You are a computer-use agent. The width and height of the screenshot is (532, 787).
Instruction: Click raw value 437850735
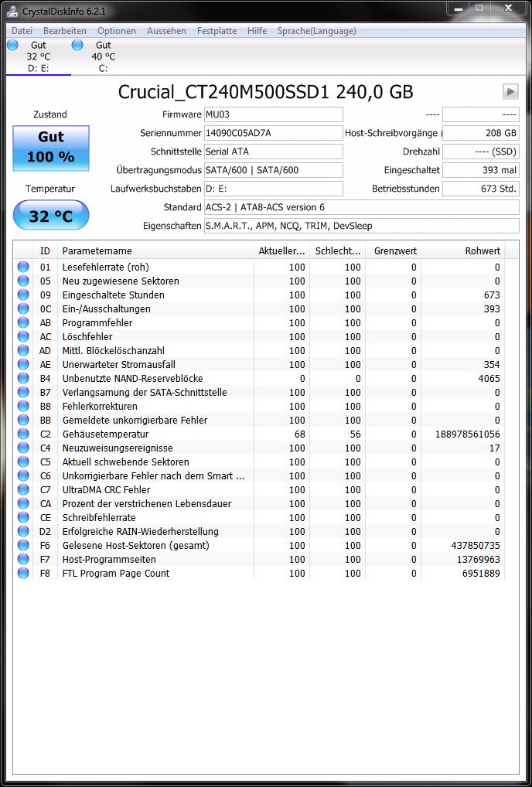click(x=476, y=545)
